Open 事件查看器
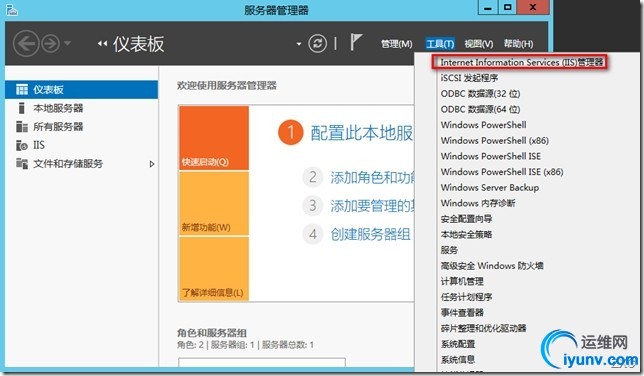 [462, 312]
